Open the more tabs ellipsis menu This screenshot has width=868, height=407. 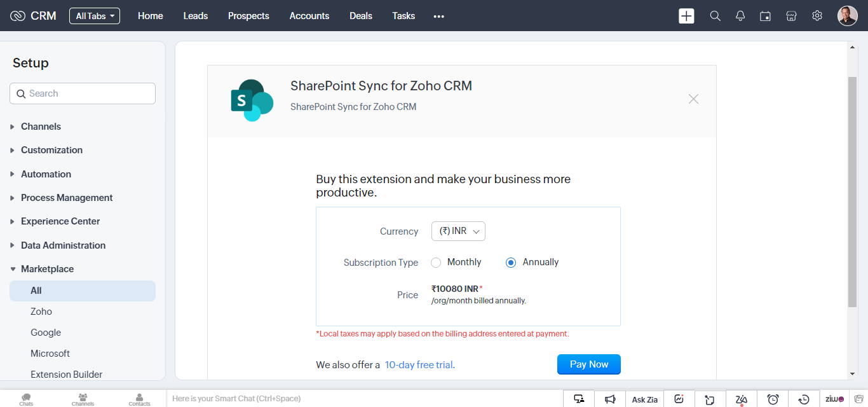point(438,17)
